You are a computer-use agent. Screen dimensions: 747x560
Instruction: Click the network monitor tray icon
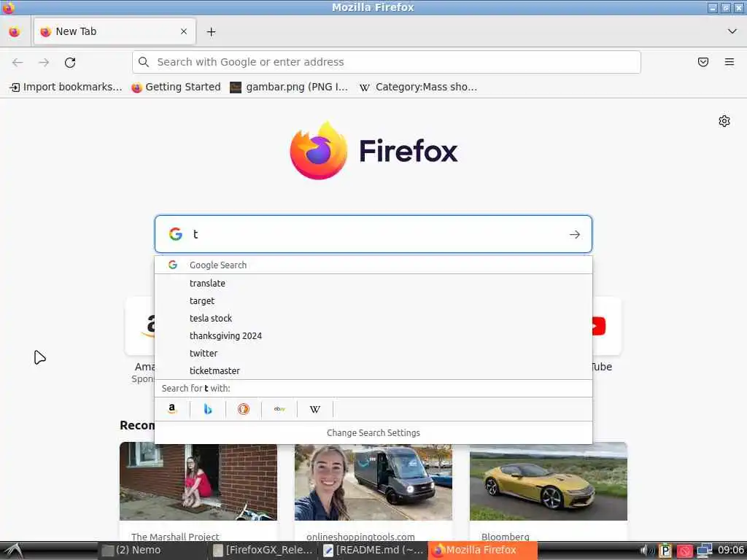tap(704, 551)
